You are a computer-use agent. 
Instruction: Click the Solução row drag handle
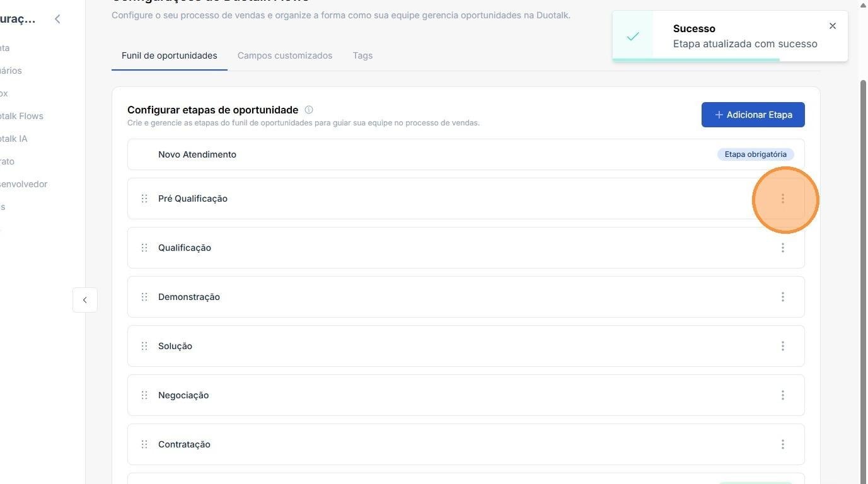pyautogui.click(x=144, y=346)
